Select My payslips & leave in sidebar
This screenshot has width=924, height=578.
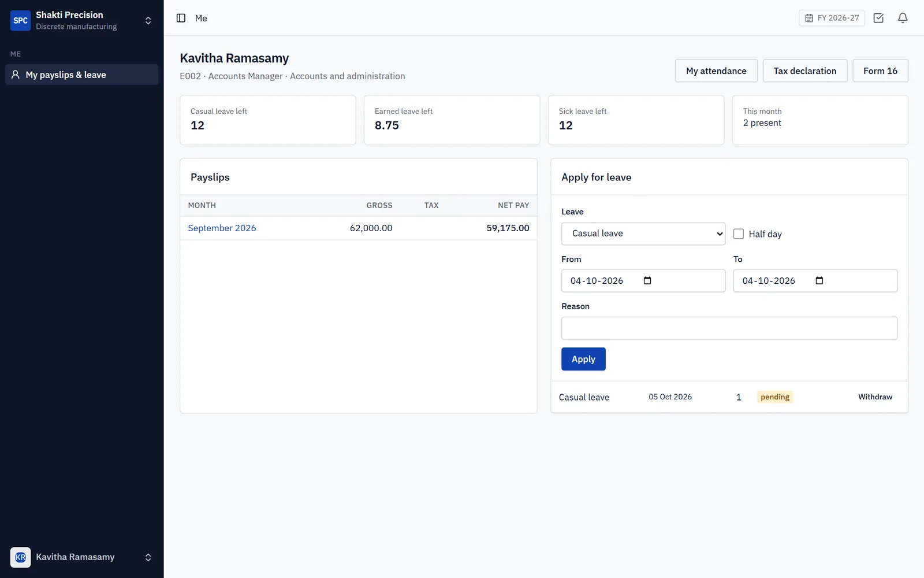(x=81, y=75)
